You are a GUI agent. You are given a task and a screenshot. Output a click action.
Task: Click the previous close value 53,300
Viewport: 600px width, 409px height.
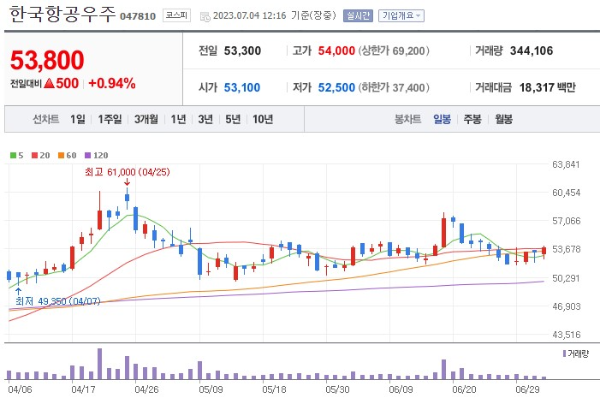pos(242,51)
